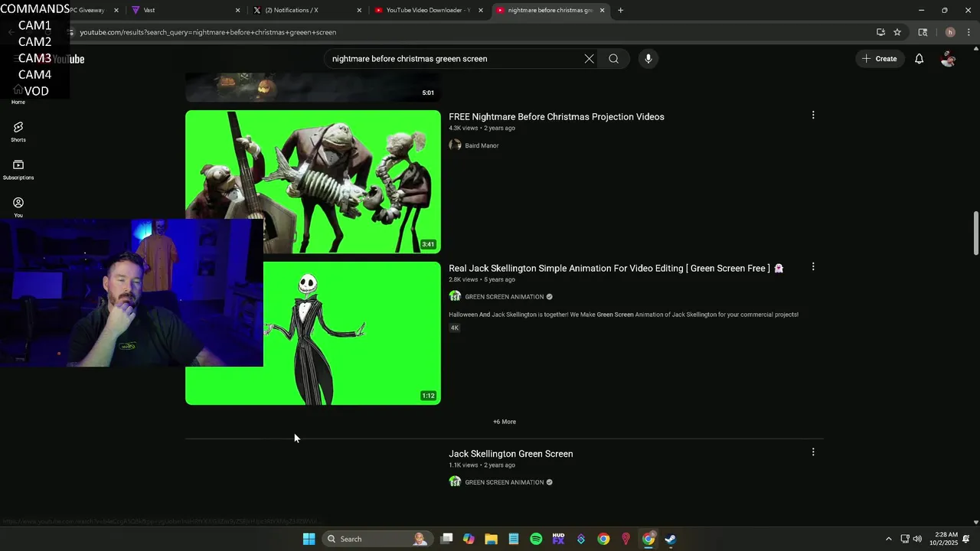Switch to the YouTube Video Downloader tab
This screenshot has width=980, height=551.
427,10
